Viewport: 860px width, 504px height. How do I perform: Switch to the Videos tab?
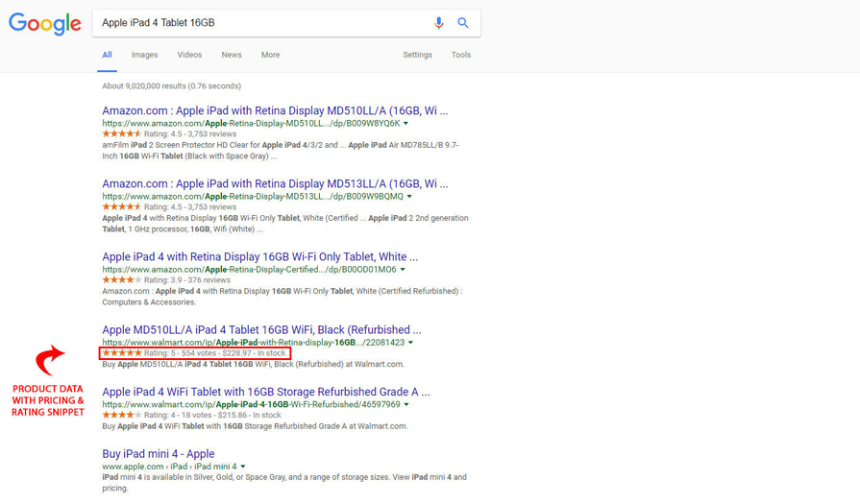tap(189, 55)
